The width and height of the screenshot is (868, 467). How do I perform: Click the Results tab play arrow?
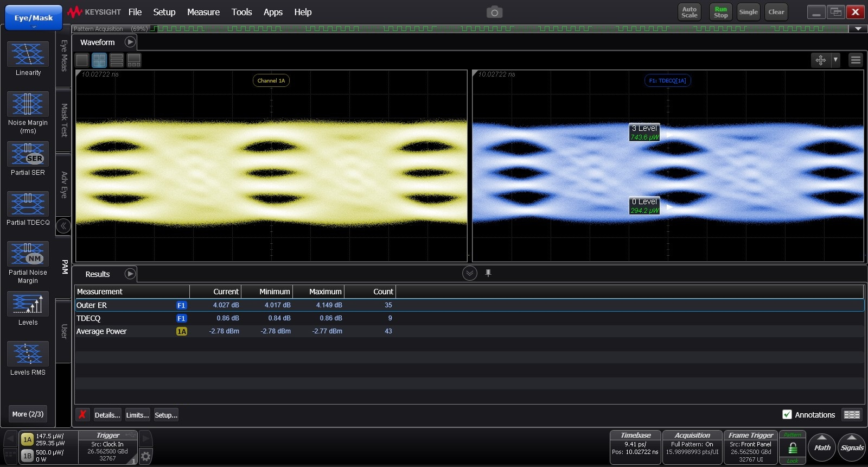tap(130, 274)
